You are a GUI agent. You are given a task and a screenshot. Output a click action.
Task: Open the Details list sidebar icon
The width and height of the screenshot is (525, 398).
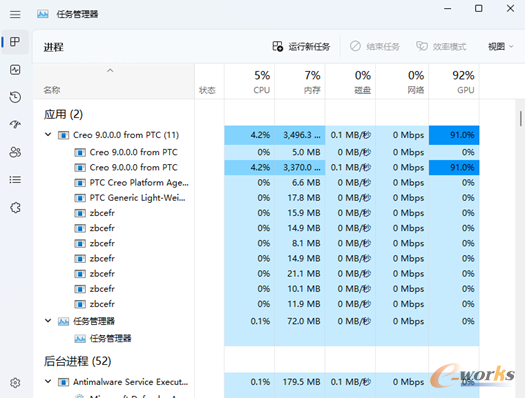(15, 180)
